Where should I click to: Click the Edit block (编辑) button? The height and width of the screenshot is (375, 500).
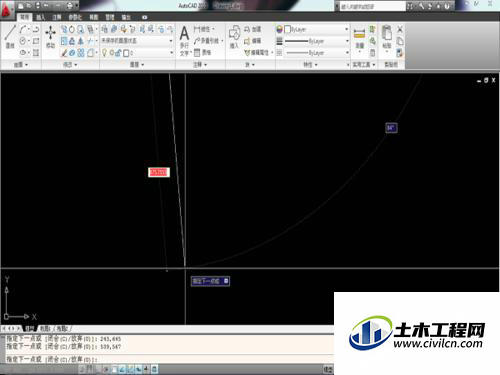(252, 41)
